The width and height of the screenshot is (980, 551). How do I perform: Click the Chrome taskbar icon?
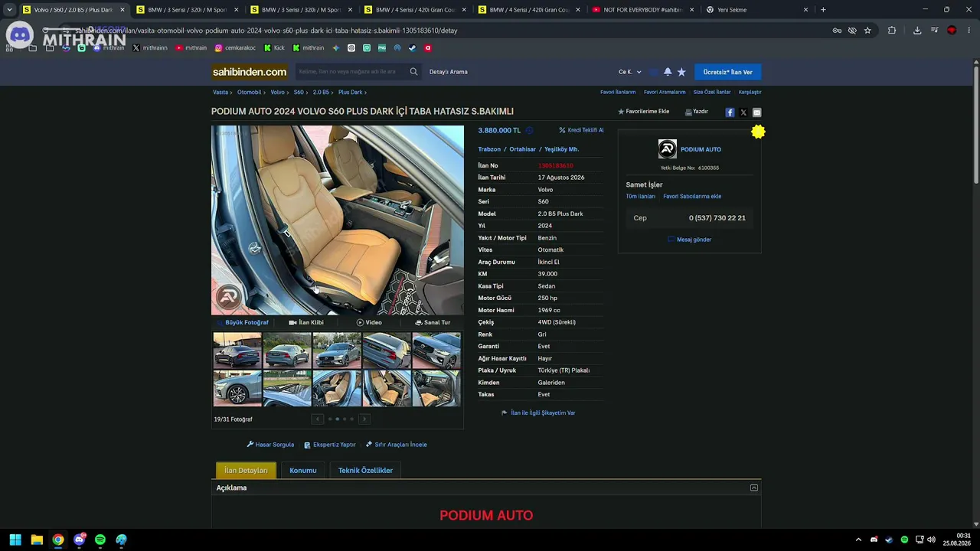coord(58,540)
